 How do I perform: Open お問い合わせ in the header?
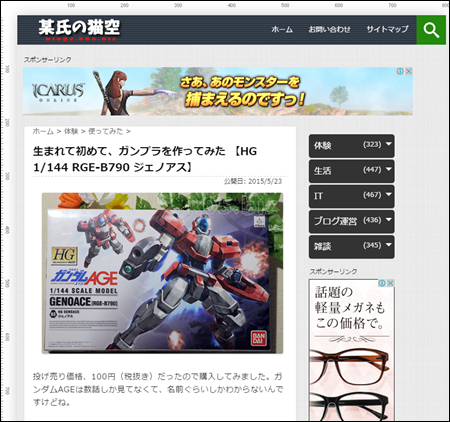pos(329,30)
